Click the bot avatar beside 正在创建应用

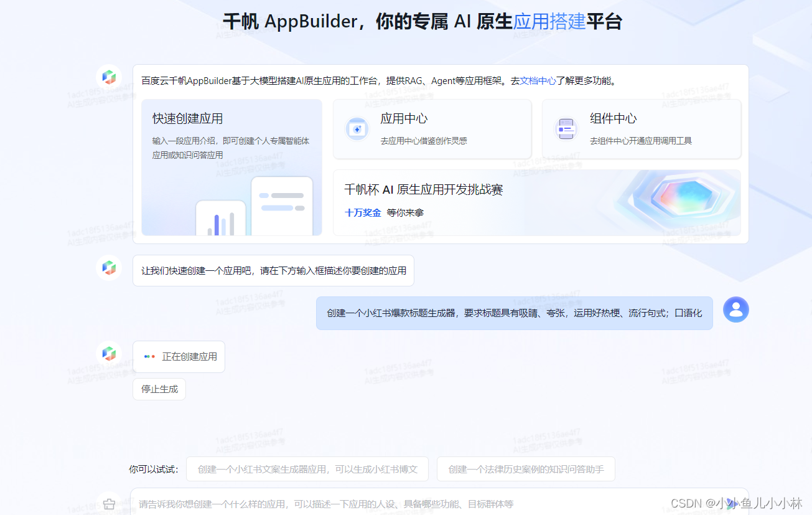click(x=109, y=354)
